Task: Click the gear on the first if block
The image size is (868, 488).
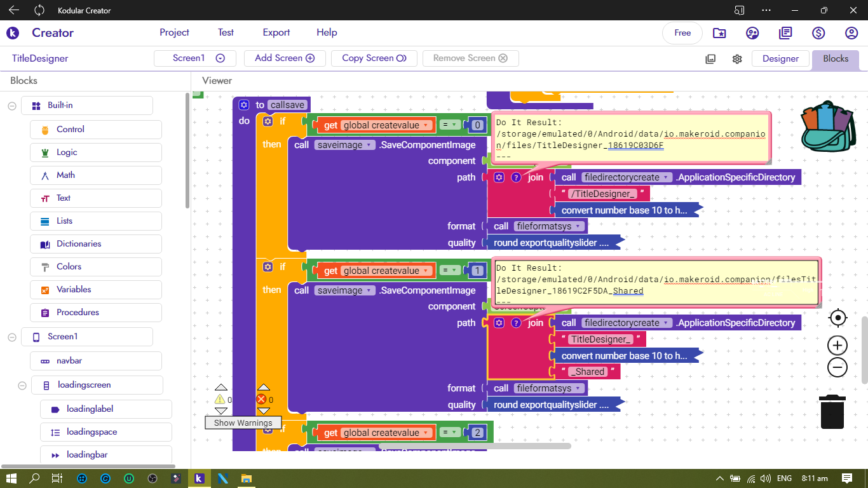Action: [x=268, y=121]
